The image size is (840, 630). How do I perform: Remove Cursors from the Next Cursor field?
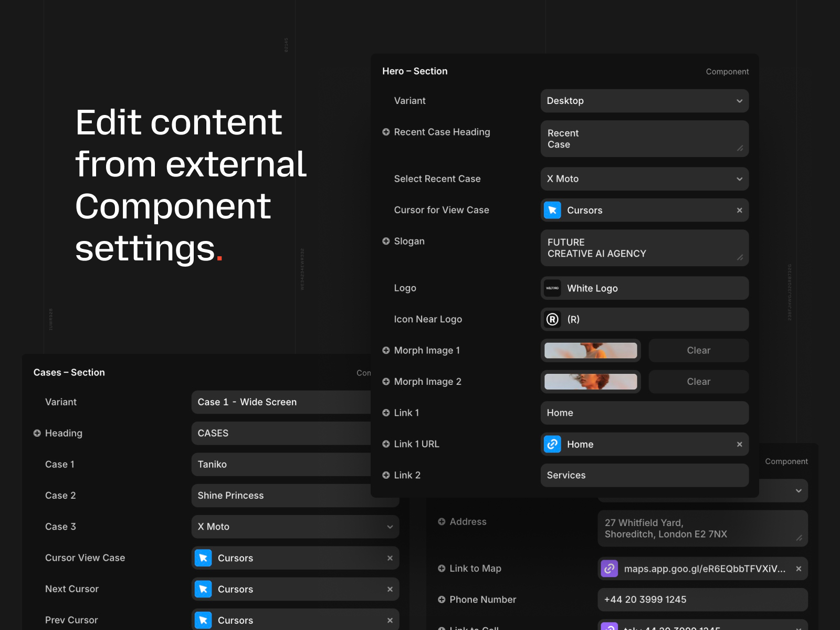390,590
